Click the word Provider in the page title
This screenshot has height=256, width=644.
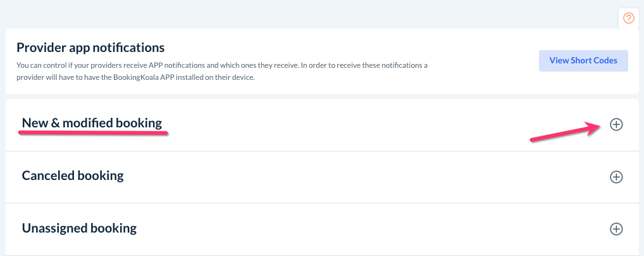tap(39, 48)
